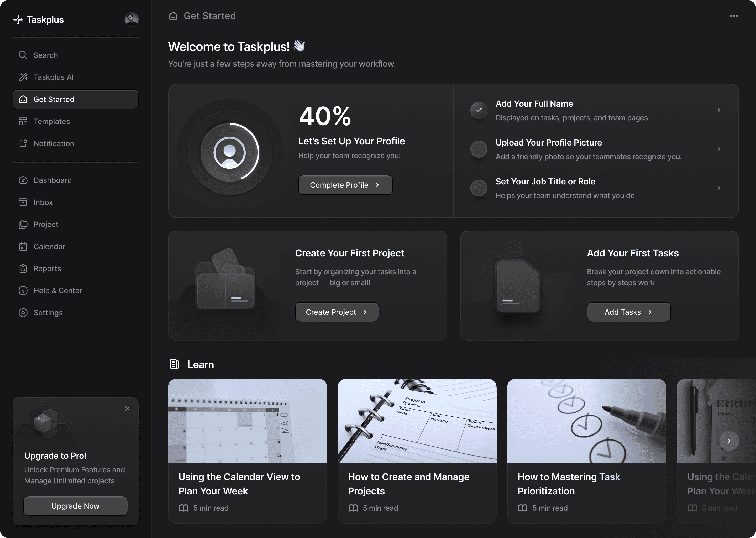Viewport: 756px width, 538px height.
Task: Click the Dashboard gauge icon
Action: (x=23, y=180)
